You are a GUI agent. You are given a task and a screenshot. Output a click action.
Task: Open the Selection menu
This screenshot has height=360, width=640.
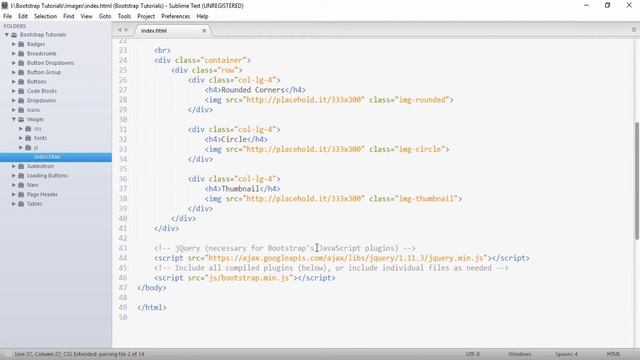point(45,16)
